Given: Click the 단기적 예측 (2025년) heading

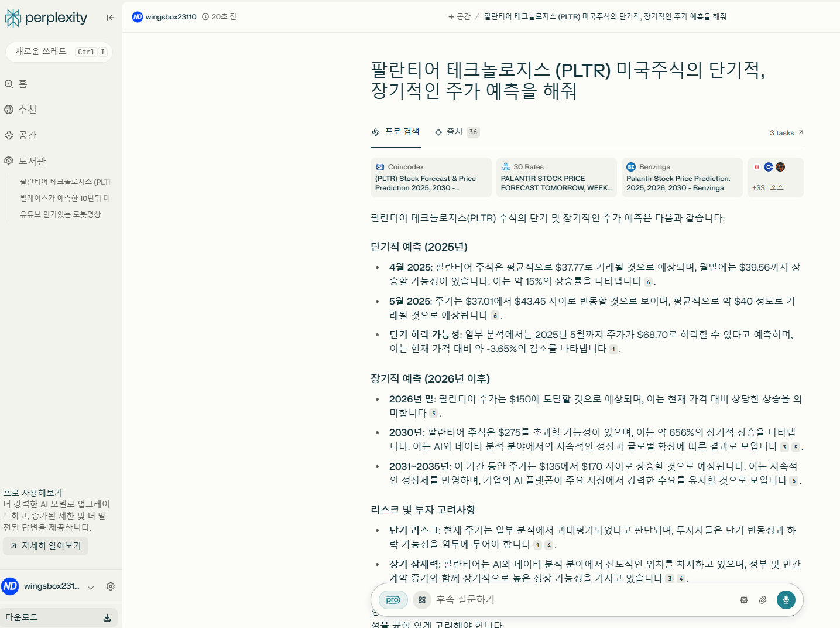Looking at the screenshot, I should [x=419, y=247].
